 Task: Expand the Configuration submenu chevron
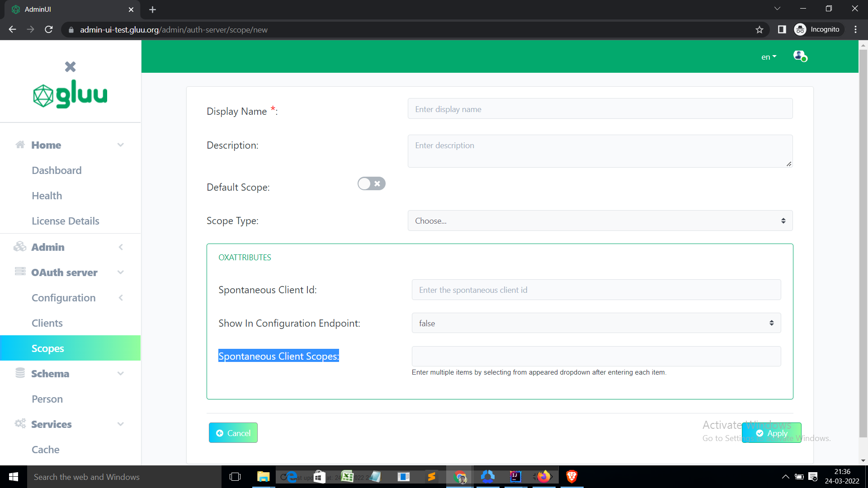tap(121, 298)
